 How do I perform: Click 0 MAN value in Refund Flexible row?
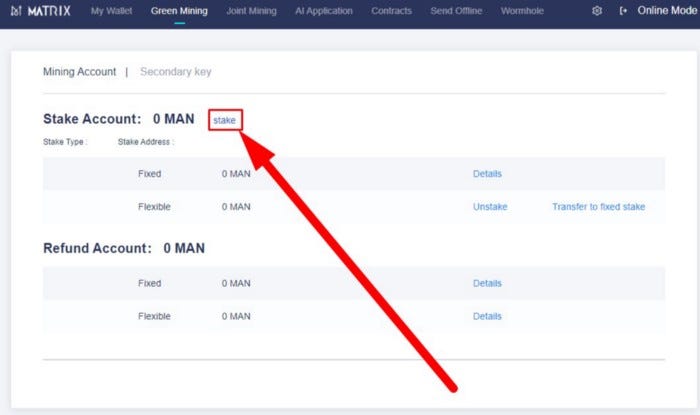point(236,316)
